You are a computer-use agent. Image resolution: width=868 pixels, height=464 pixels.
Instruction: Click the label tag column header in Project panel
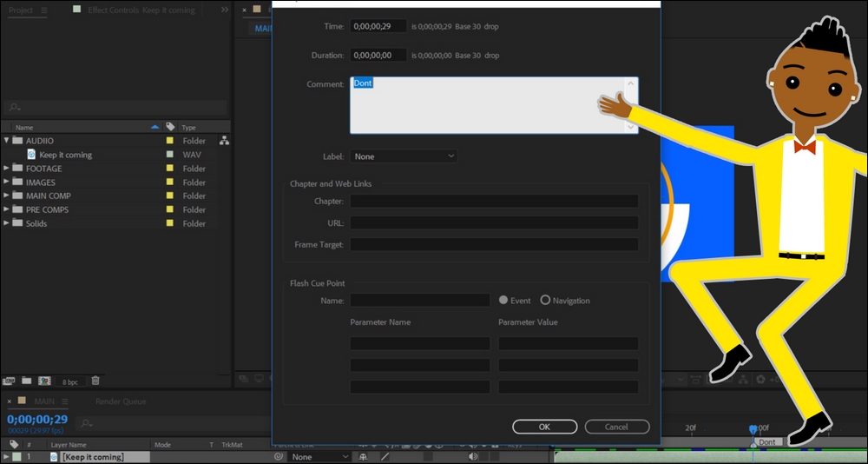[170, 127]
